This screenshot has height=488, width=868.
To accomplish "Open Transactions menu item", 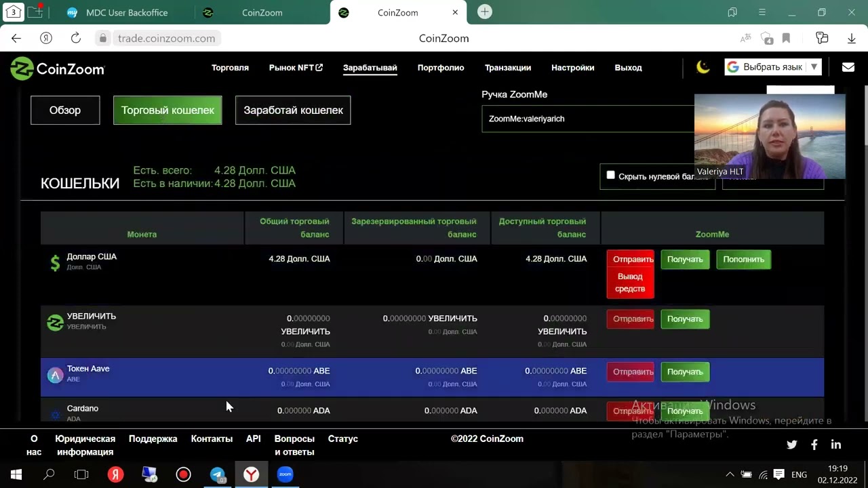I will tap(508, 68).
